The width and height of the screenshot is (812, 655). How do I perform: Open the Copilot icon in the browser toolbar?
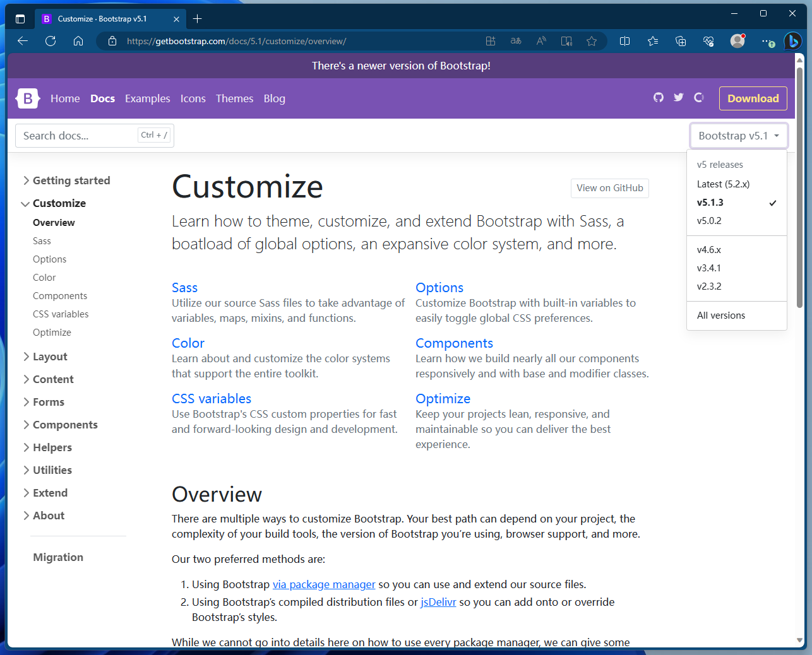point(793,41)
